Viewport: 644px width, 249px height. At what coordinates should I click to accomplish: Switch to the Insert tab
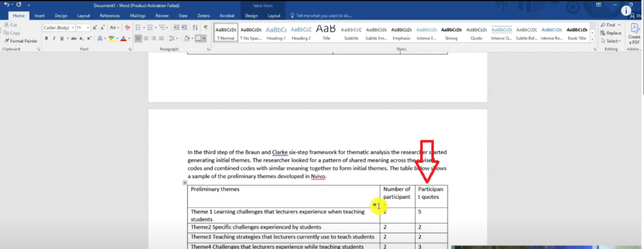pyautogui.click(x=40, y=16)
